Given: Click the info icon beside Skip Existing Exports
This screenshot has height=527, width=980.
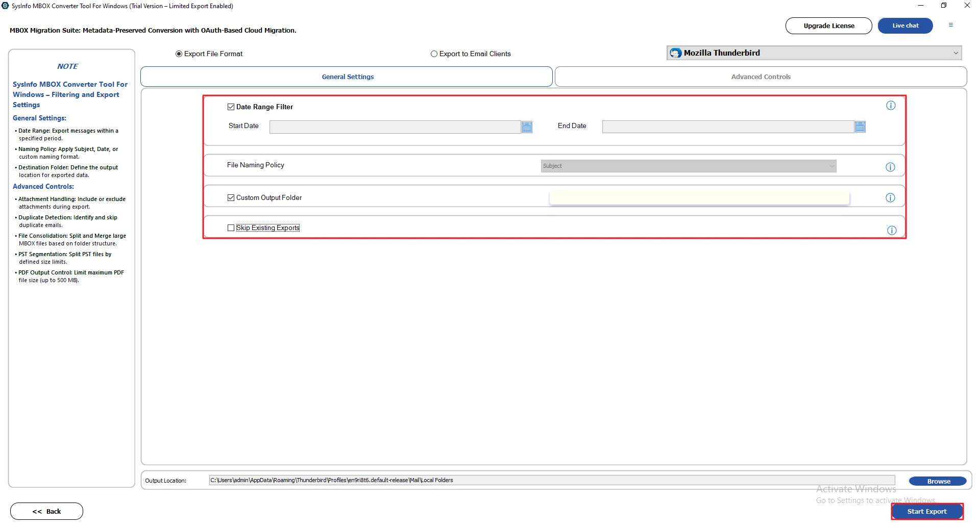Looking at the screenshot, I should (892, 230).
